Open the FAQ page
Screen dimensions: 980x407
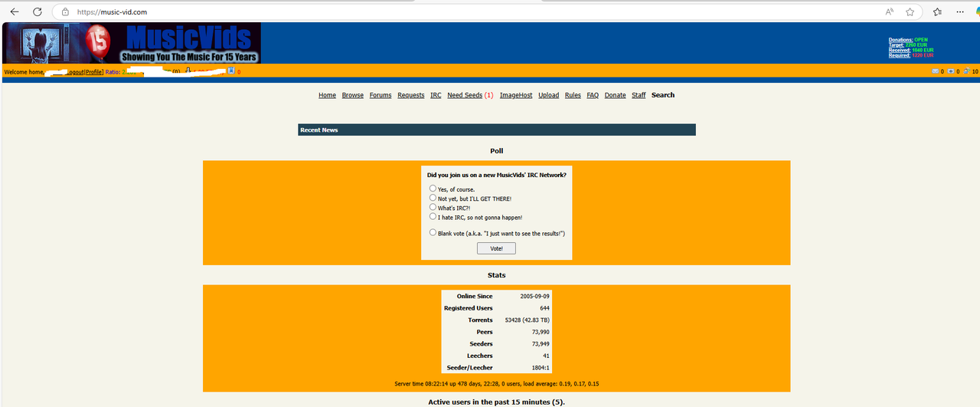[x=593, y=95]
